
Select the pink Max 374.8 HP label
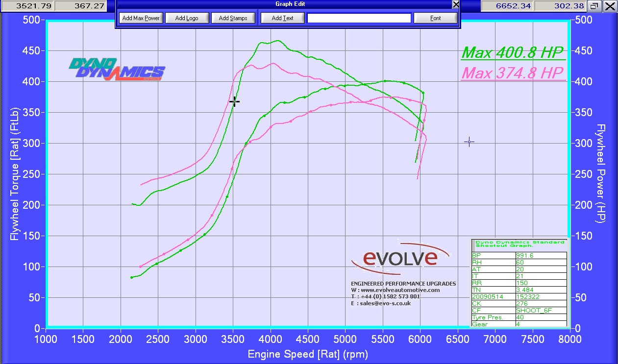(513, 73)
